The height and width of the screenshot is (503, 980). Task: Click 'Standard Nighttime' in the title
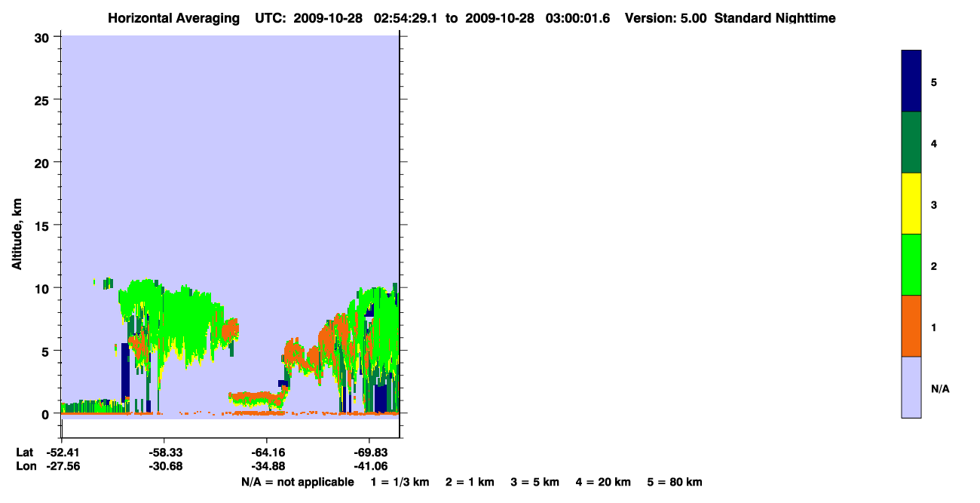775,18
